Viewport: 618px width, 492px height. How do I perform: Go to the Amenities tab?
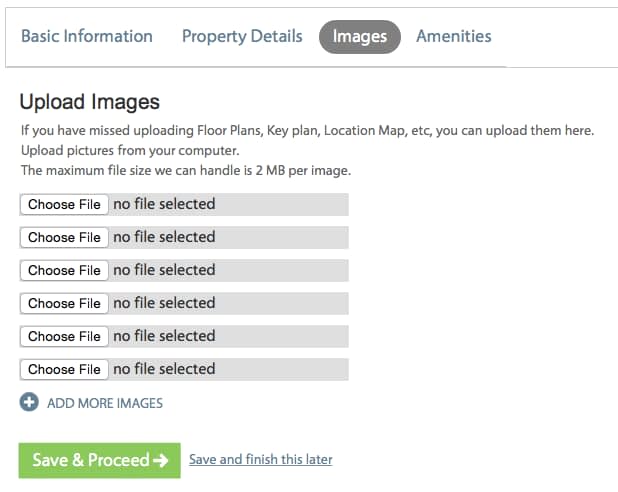tap(454, 36)
